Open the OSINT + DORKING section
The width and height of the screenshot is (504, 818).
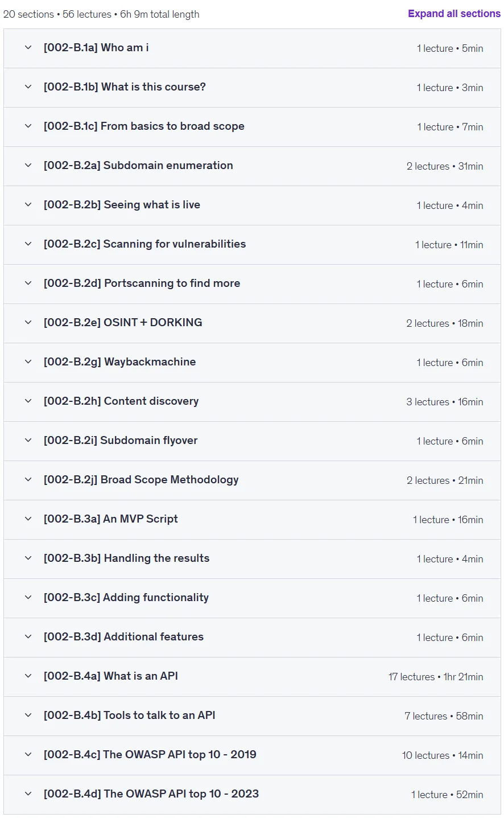tap(252, 323)
